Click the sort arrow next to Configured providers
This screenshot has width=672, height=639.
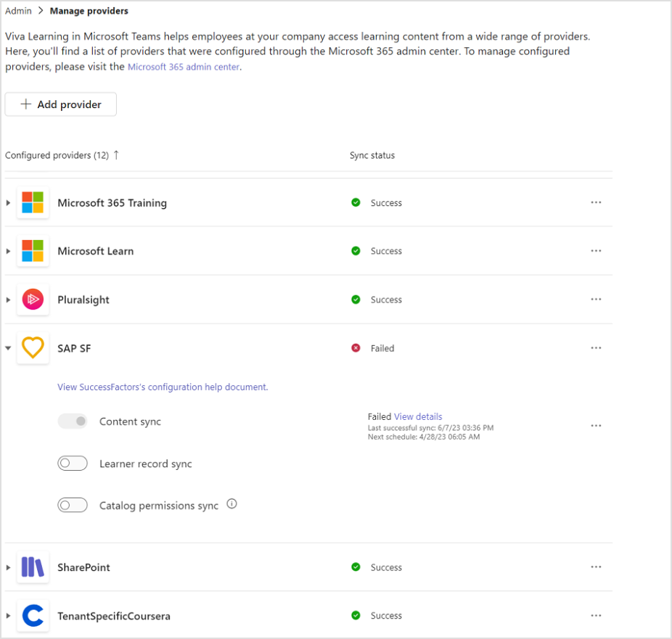click(x=116, y=155)
